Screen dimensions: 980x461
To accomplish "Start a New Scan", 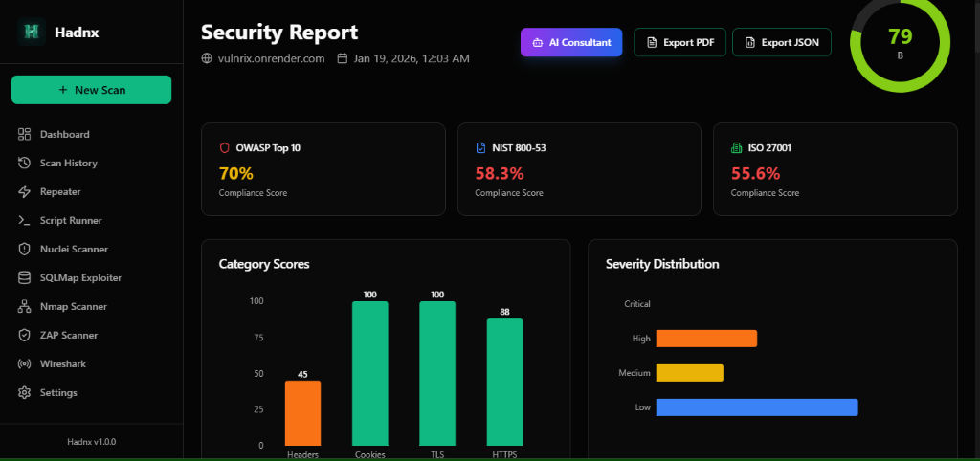I will (x=92, y=90).
